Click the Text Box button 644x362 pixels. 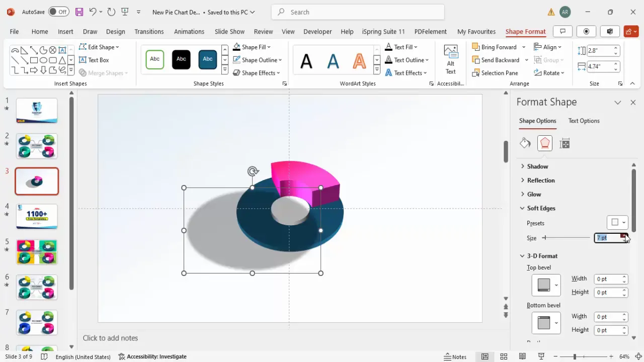pos(94,60)
